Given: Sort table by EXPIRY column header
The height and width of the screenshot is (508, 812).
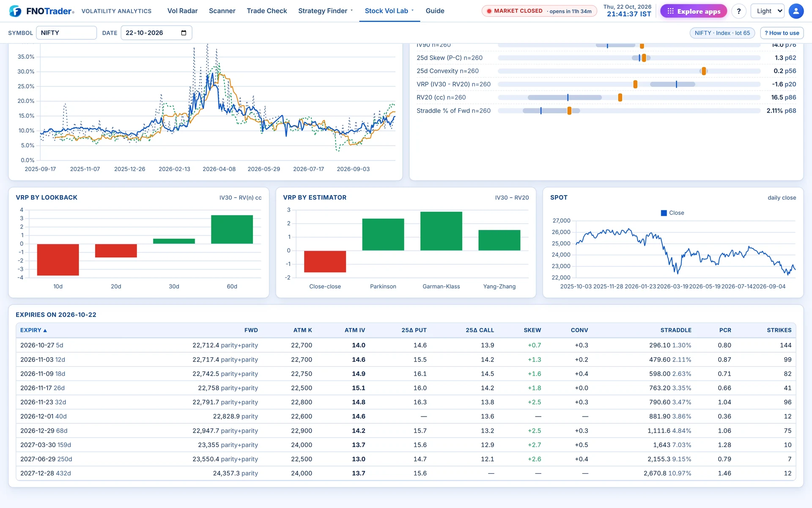Looking at the screenshot, I should coord(33,330).
